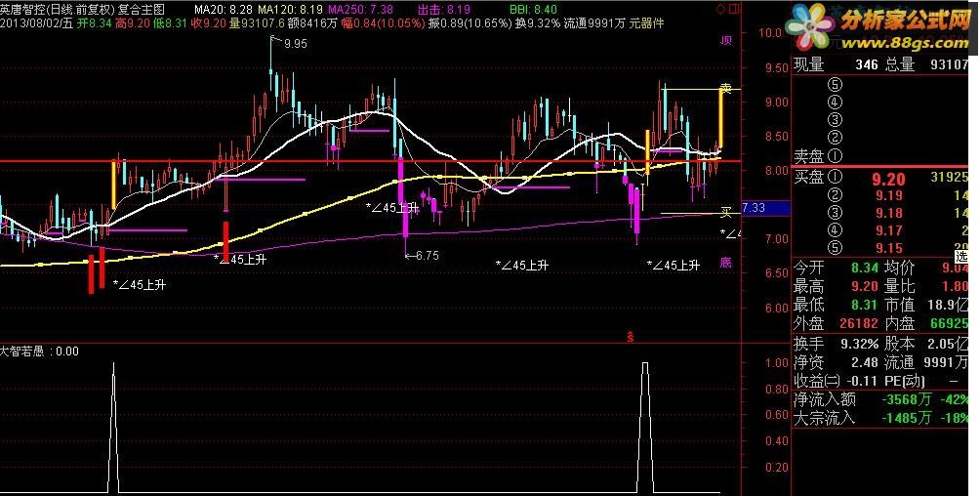The height and width of the screenshot is (496, 980).
Task: Click the 选 button at the panel edge
Action: pyautogui.click(x=961, y=256)
